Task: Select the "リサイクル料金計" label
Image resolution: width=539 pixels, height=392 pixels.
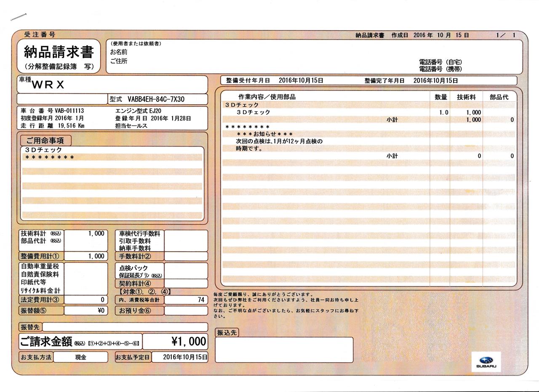Action: 40,291
